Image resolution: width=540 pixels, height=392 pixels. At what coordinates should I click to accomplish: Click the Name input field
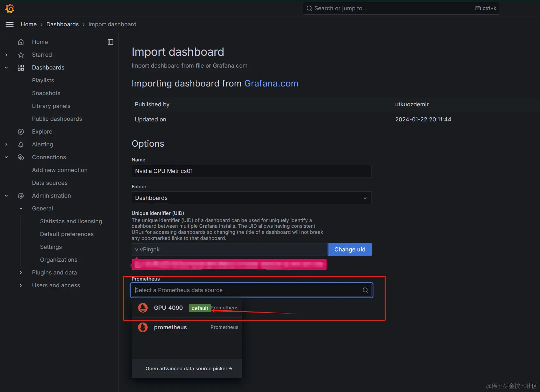click(x=252, y=171)
